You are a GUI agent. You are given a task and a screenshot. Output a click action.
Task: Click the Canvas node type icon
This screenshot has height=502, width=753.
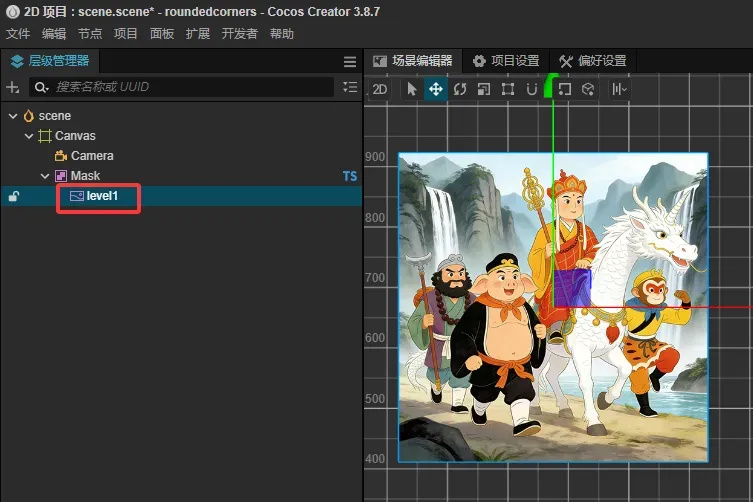[x=45, y=136]
